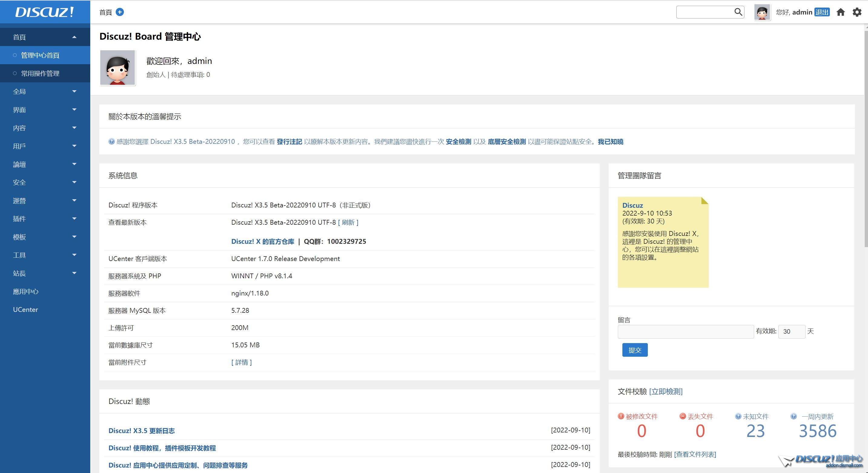This screenshot has width=868, height=473.
Task: Focus the 有效期 days field showing 30
Action: pyautogui.click(x=791, y=332)
